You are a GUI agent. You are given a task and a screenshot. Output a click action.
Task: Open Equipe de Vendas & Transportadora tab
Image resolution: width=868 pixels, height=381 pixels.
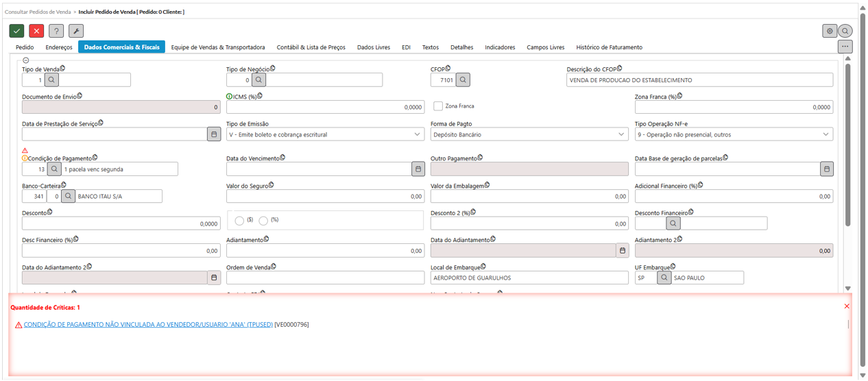tap(218, 47)
